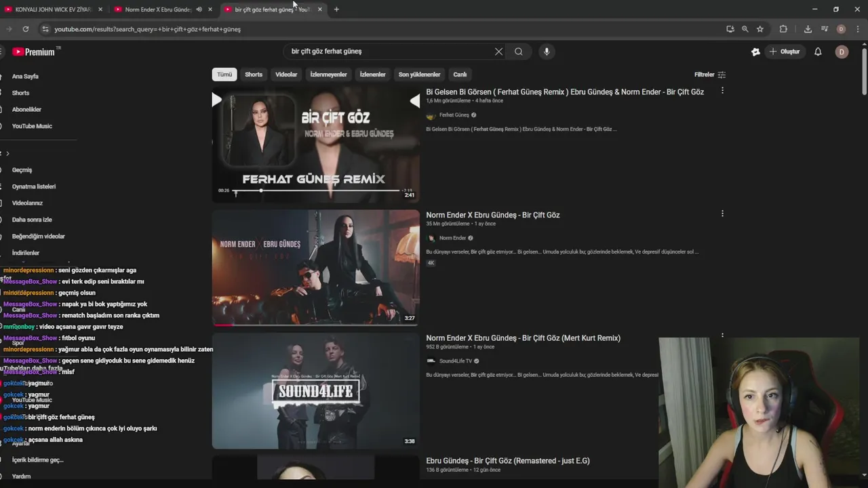
Task: Open the Filtreler filter options
Action: [x=709, y=75]
